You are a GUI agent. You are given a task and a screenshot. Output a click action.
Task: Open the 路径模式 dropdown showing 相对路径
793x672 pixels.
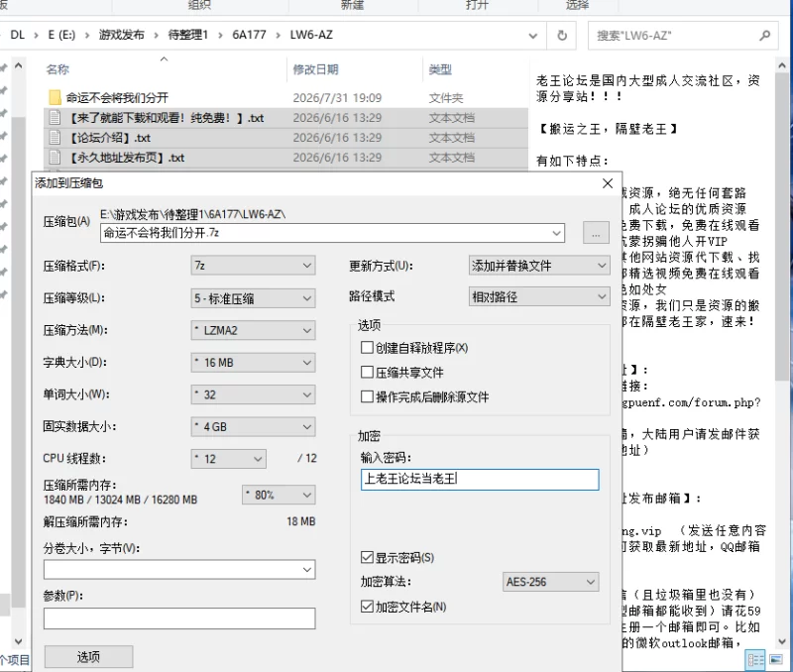coord(539,296)
